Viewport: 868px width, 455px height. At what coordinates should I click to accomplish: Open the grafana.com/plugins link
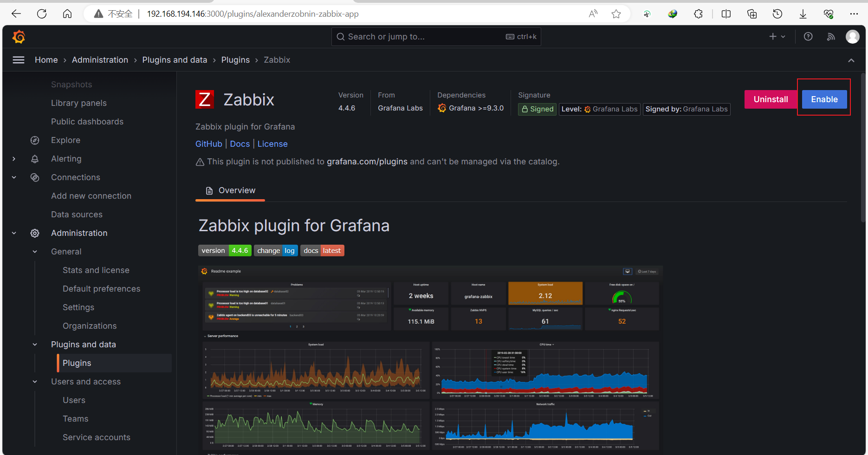[367, 162]
